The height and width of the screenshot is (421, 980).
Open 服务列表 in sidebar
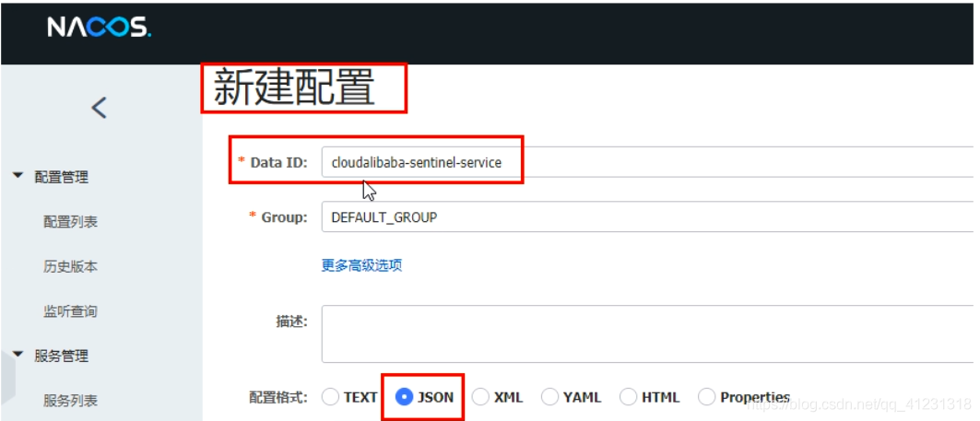[70, 401]
